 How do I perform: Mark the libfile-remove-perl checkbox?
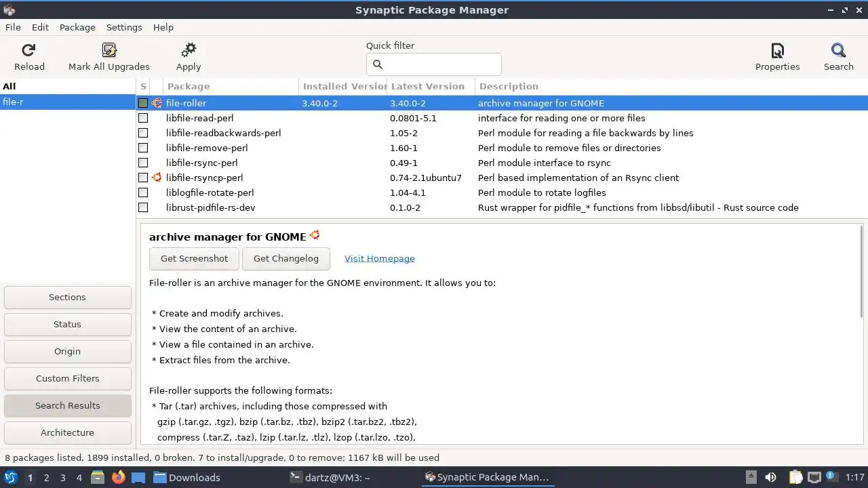pos(143,148)
